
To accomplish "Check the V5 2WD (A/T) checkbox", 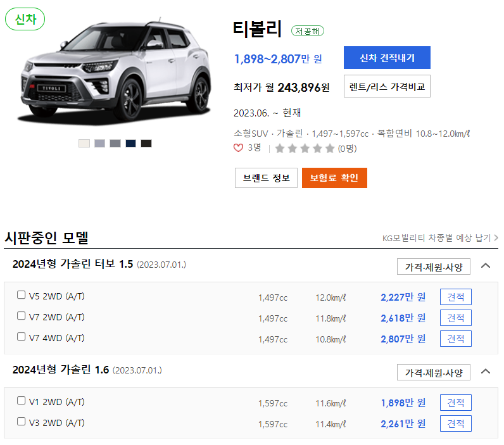I will [x=22, y=295].
